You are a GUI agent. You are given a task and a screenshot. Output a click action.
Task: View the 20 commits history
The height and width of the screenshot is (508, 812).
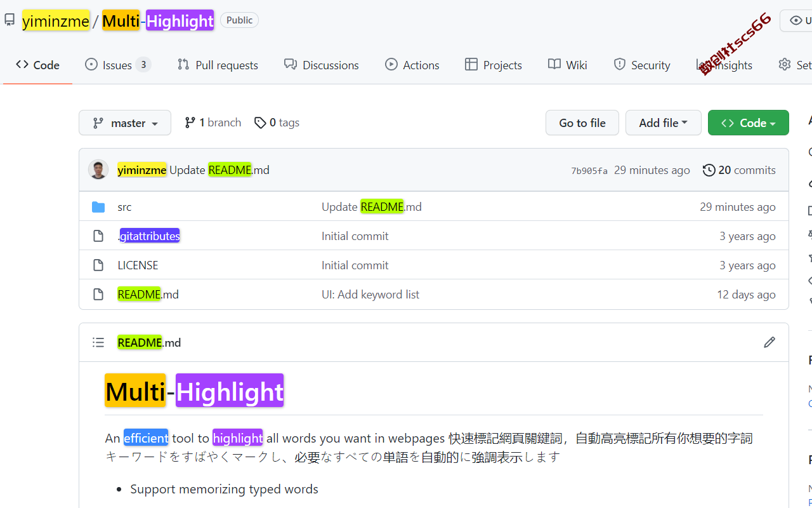(739, 170)
